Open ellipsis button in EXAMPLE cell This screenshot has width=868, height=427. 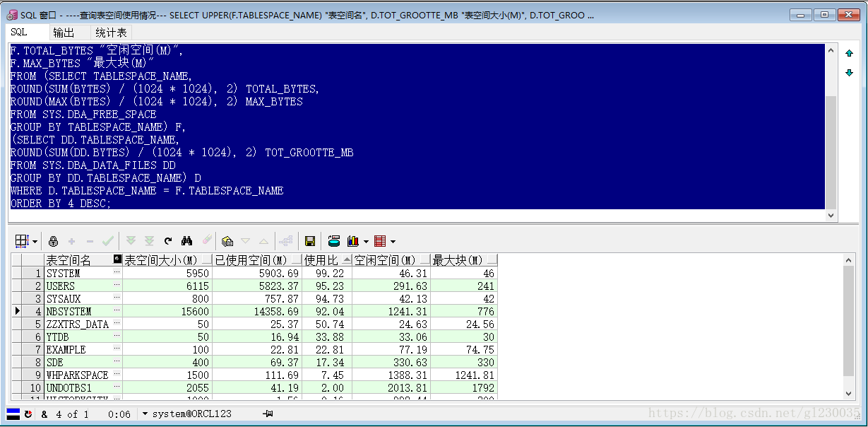[117, 349]
